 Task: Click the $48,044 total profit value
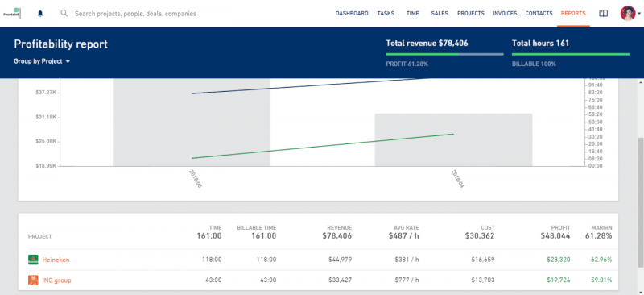(555, 236)
